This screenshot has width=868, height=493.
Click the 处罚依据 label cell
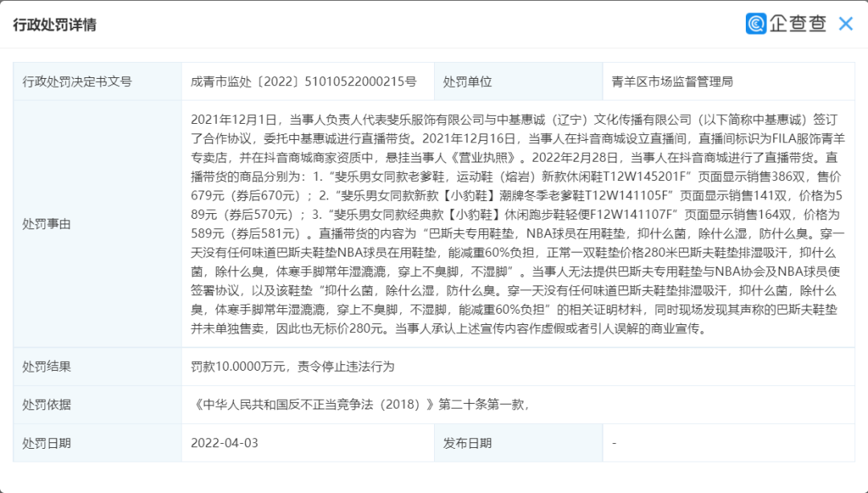click(x=97, y=405)
